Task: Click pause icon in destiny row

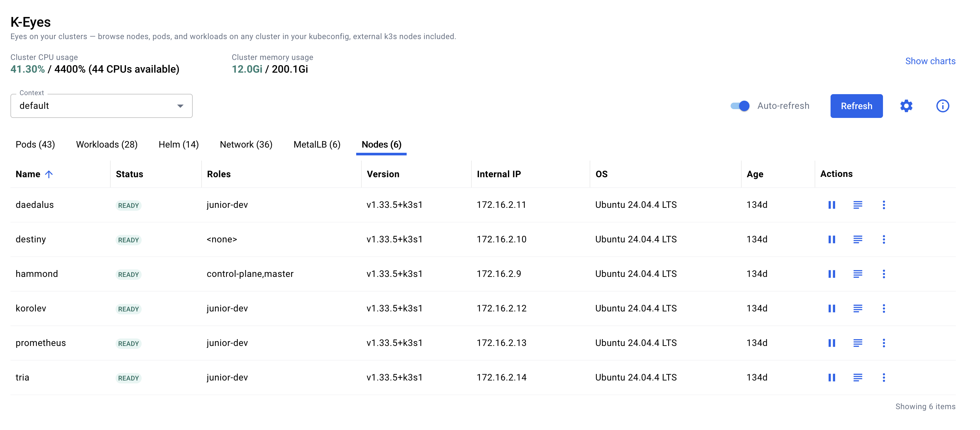Action: pos(832,239)
